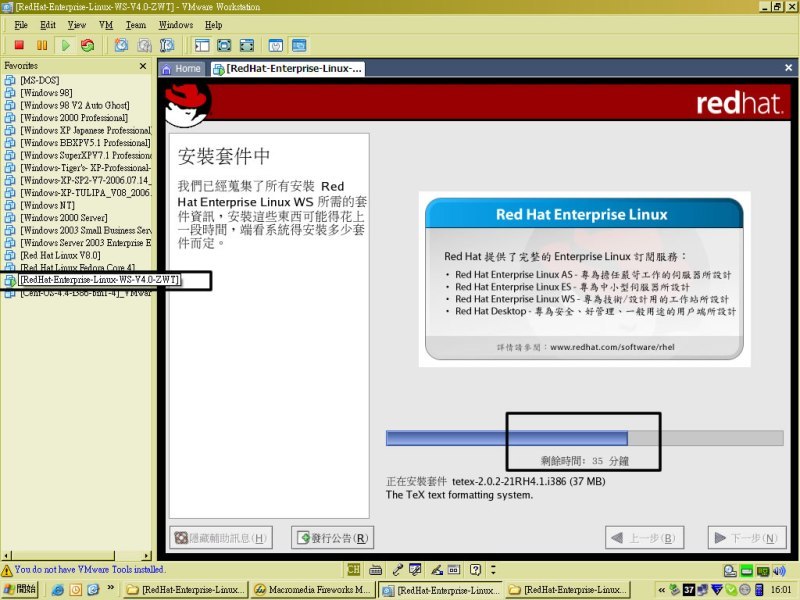Click the Reset VM toolbar icon
This screenshot has height=600, width=800.
coord(88,45)
